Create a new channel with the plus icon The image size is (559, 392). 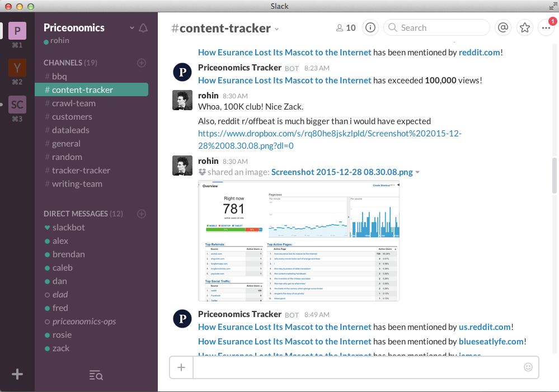141,63
